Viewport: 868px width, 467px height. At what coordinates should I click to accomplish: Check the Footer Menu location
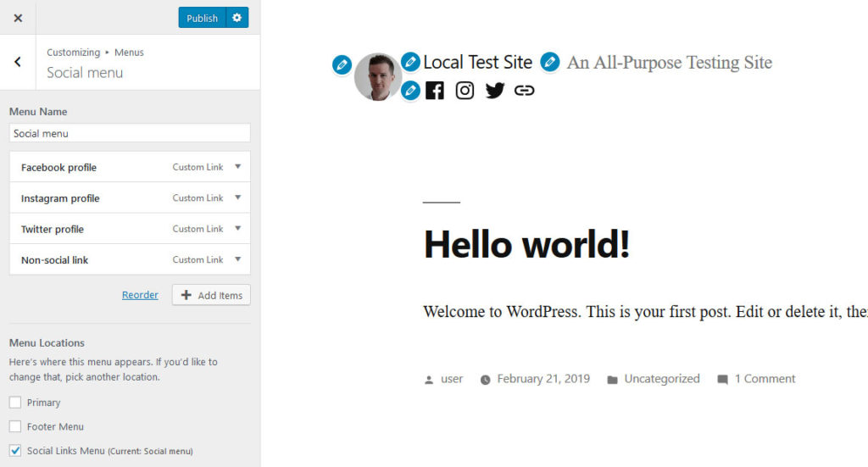tap(15, 426)
